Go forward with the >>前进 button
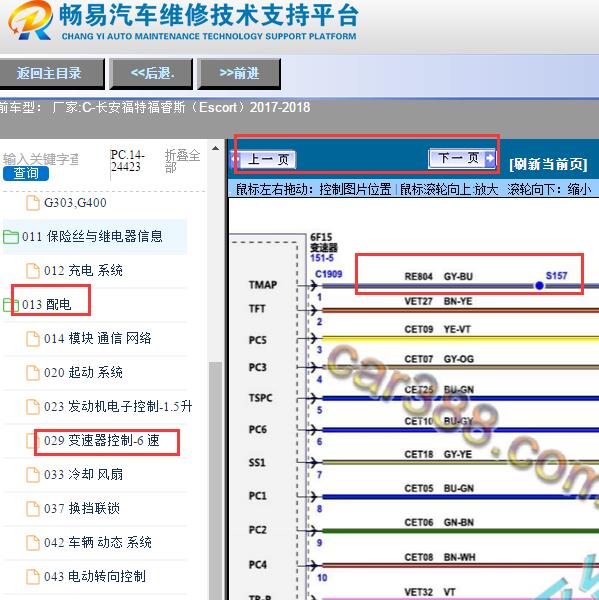Screen dimensions: 599x600 coord(239,73)
